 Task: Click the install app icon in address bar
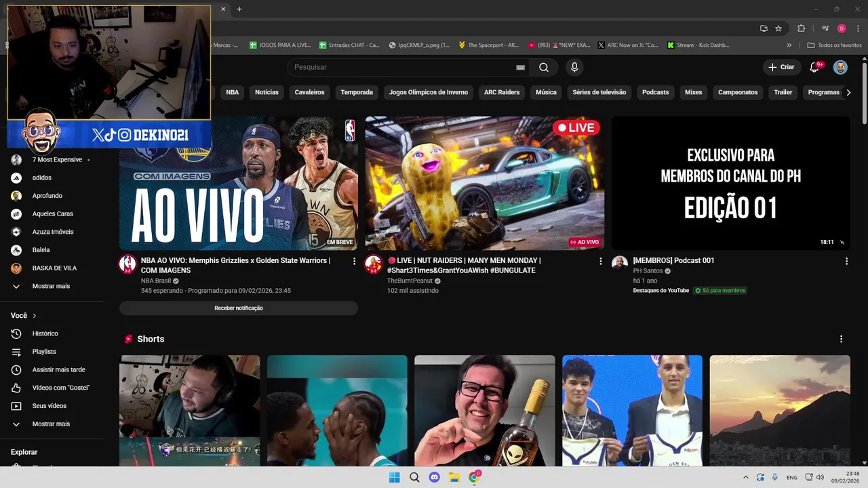click(x=764, y=28)
